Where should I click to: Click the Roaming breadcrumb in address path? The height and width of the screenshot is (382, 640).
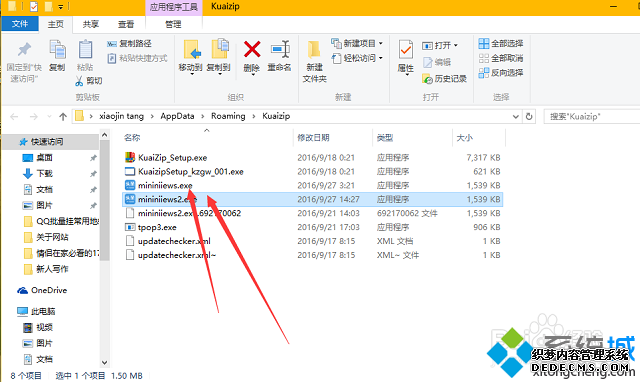tap(228, 116)
